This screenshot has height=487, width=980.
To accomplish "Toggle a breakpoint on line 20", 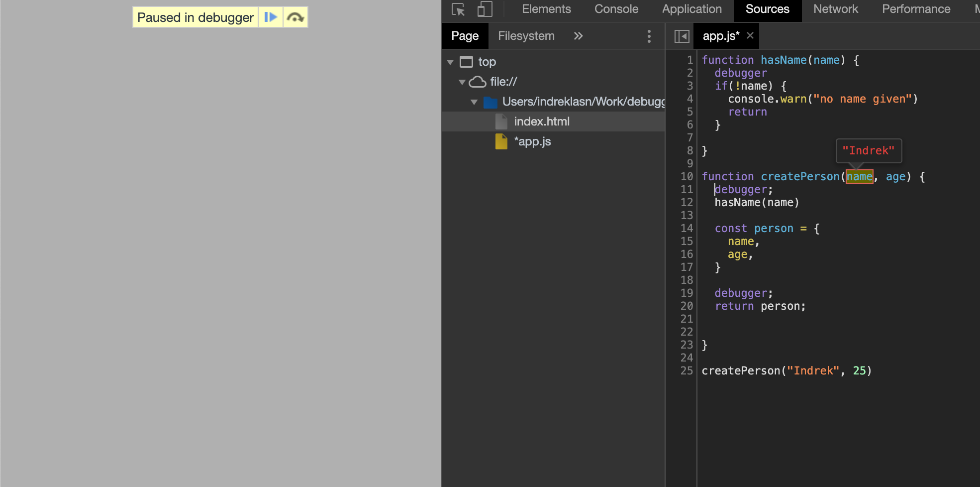I will [x=687, y=306].
